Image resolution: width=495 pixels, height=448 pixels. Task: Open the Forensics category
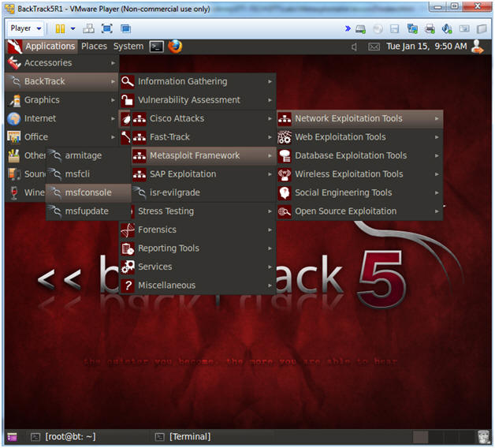[198, 230]
